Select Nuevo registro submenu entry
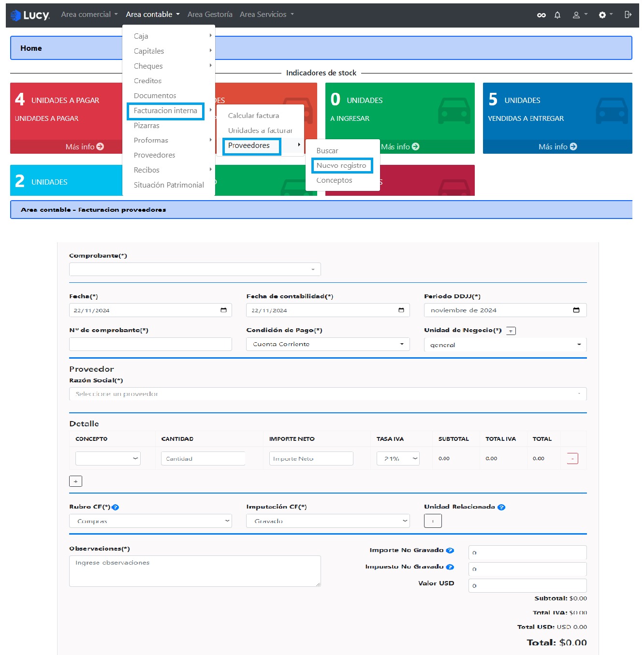This screenshot has width=644, height=655. (342, 165)
